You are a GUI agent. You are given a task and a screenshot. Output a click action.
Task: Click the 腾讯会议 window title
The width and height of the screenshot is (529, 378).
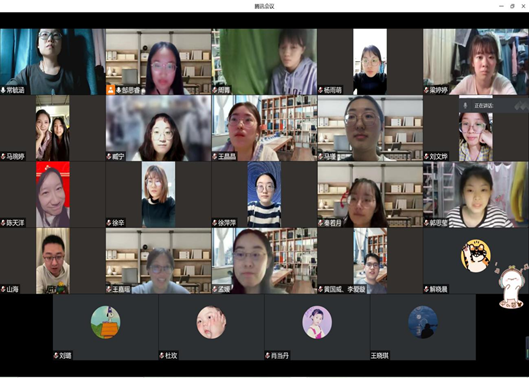264,6
